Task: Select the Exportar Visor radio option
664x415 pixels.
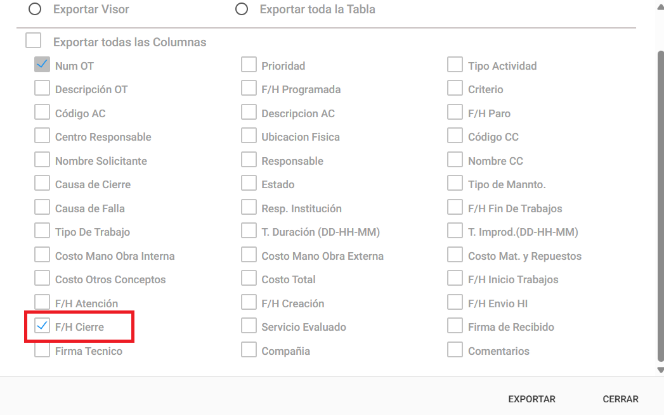Action: 36,10
